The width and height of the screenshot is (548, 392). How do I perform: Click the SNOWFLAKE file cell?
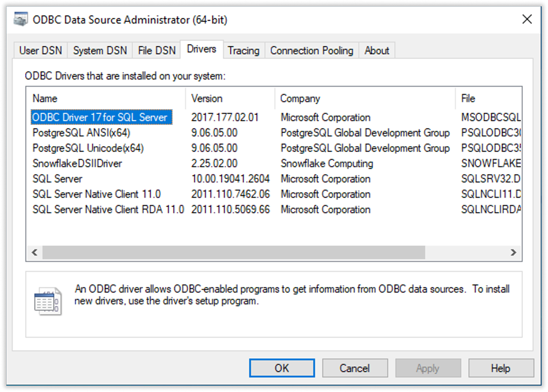(491, 163)
